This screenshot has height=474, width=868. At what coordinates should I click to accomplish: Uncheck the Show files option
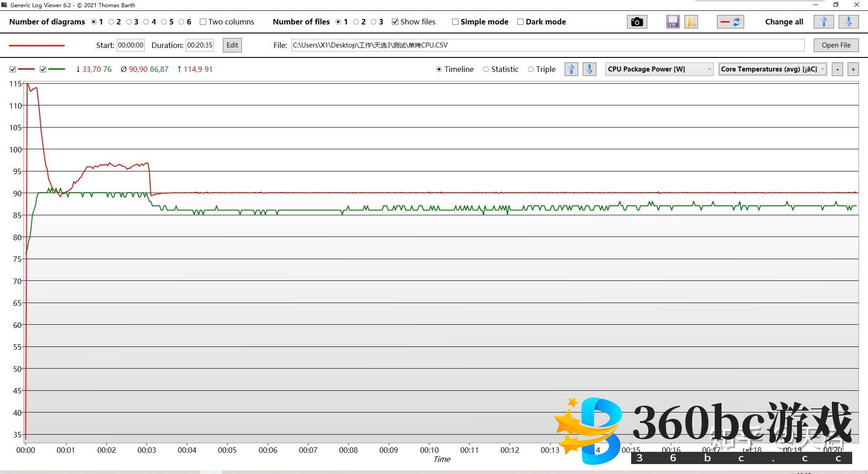[395, 22]
